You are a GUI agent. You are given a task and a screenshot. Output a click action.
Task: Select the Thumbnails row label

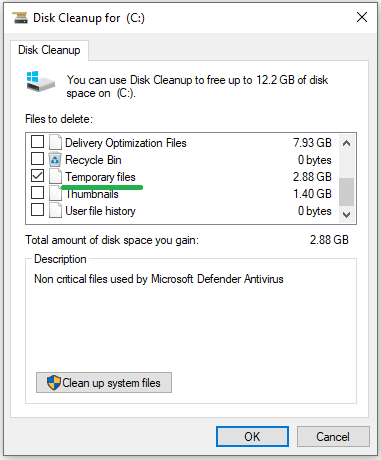coord(92,194)
